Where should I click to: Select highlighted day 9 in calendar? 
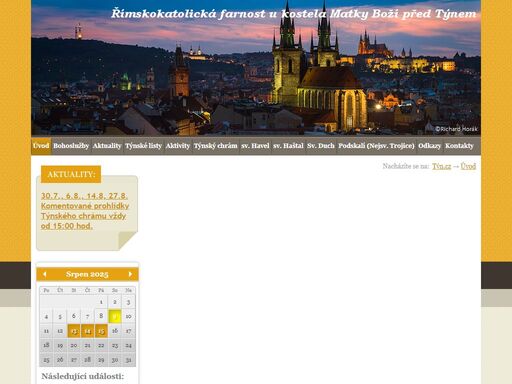coord(115,316)
